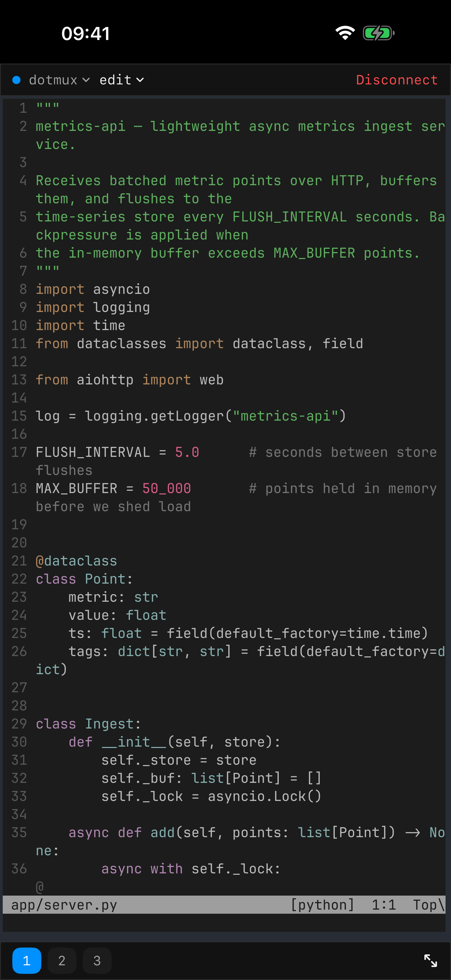Click 'self._lock = asyncio.Lock()' line
The image size is (451, 980).
(211, 796)
